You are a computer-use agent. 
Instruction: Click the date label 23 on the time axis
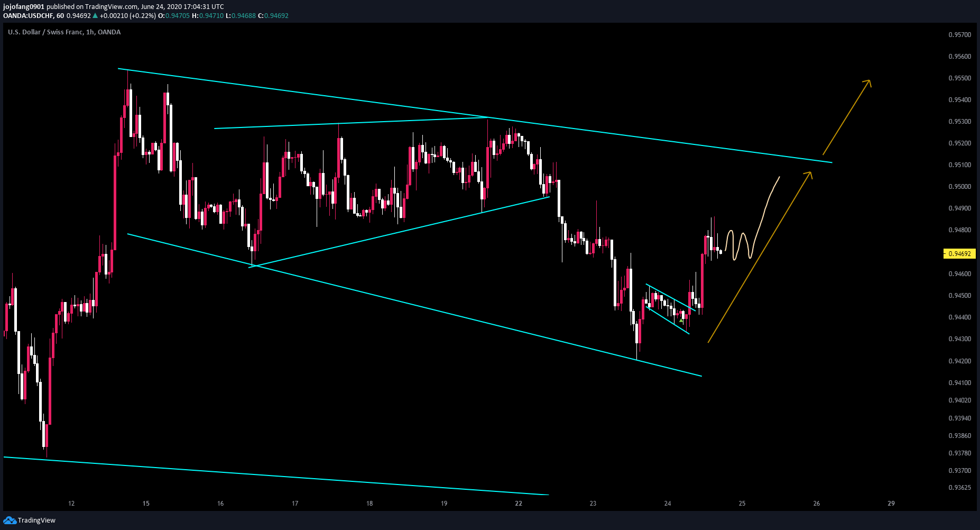click(593, 504)
